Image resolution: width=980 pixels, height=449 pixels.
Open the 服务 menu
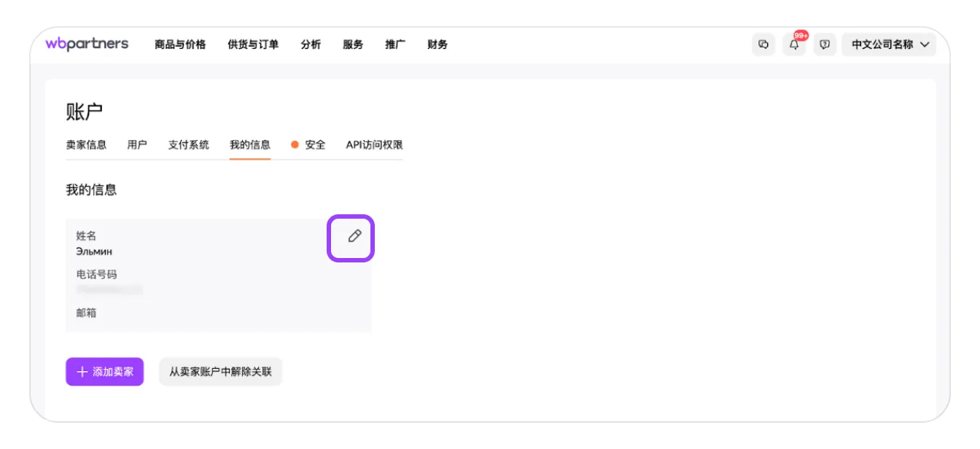pos(353,44)
